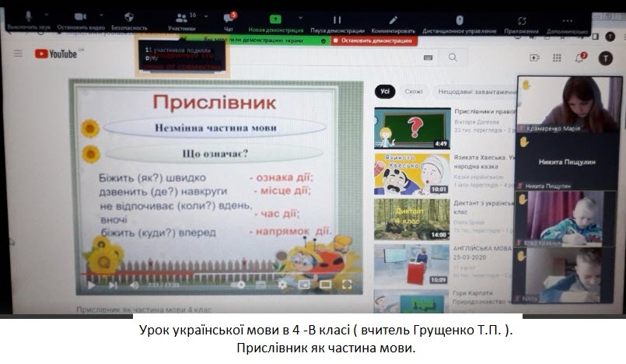Select the 'Усі' filter chip

(x=384, y=92)
